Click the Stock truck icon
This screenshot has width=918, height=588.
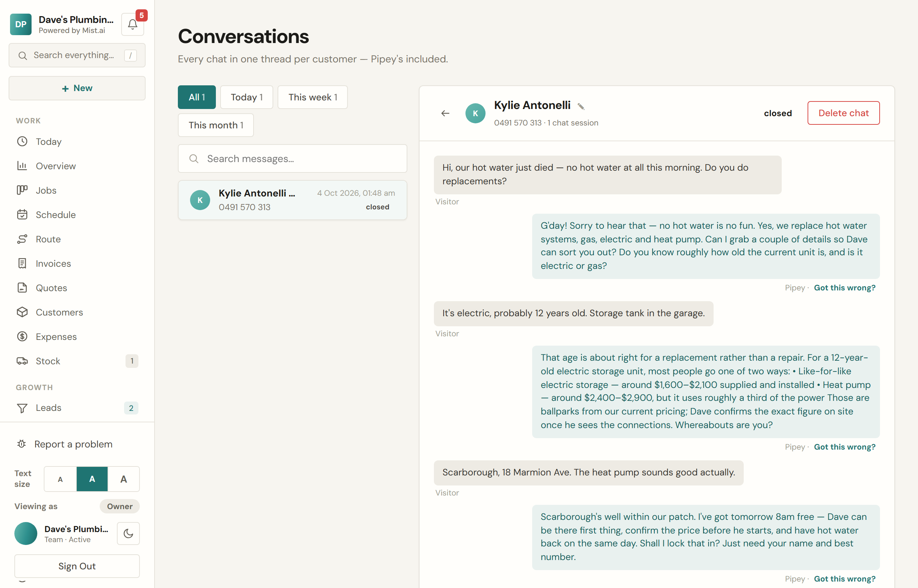pos(22,361)
